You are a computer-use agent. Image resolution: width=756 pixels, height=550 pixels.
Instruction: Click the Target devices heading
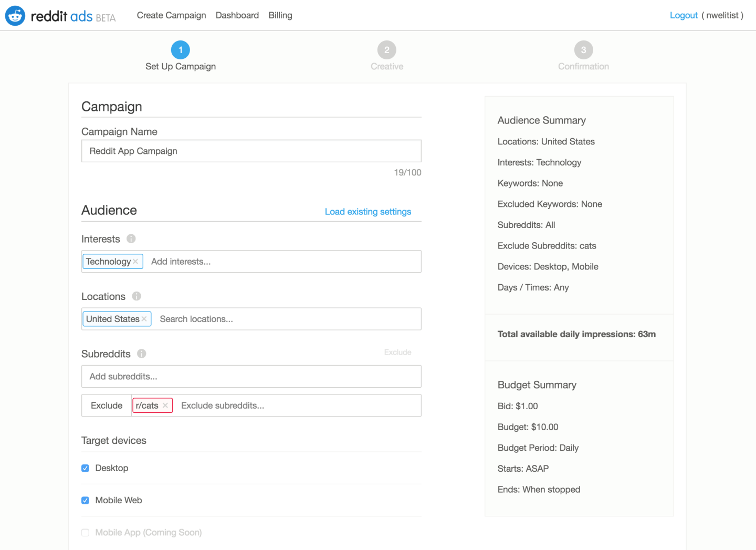coord(114,441)
